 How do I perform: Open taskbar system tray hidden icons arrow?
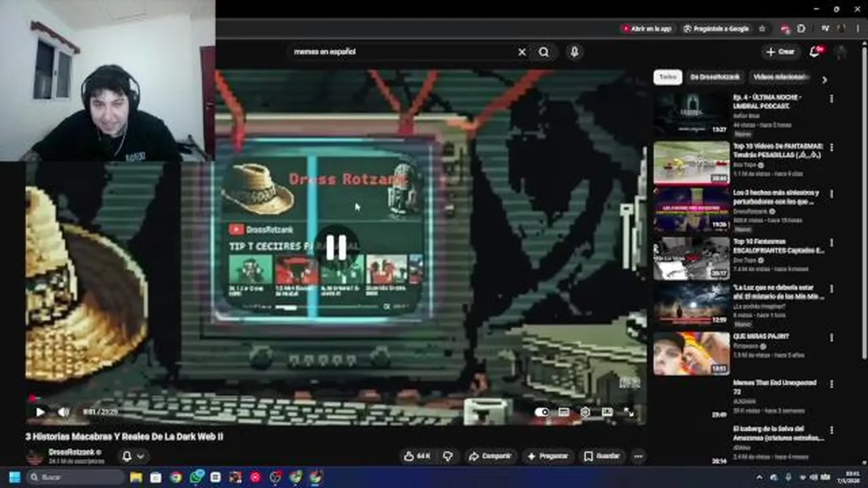point(759,477)
